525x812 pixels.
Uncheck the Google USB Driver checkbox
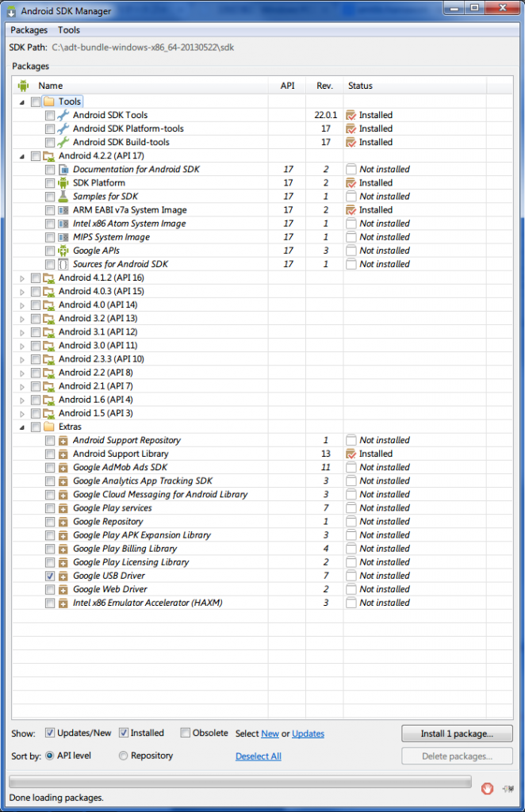click(50, 576)
